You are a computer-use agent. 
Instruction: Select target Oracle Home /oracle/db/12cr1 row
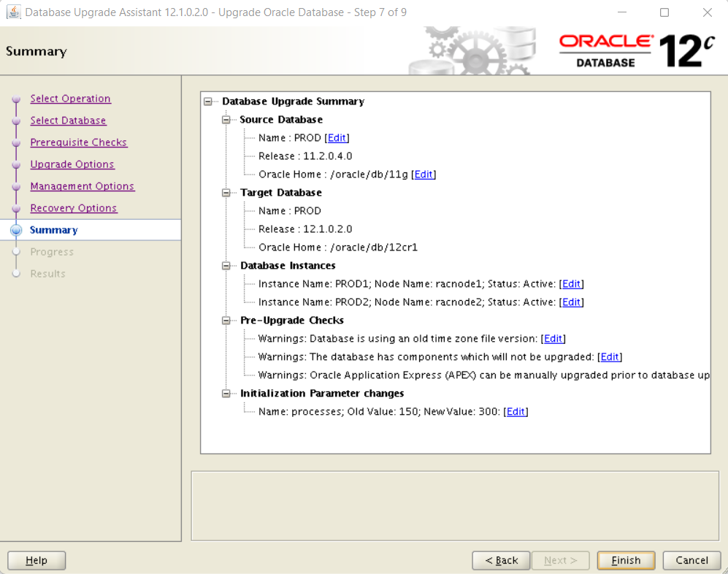pos(338,247)
